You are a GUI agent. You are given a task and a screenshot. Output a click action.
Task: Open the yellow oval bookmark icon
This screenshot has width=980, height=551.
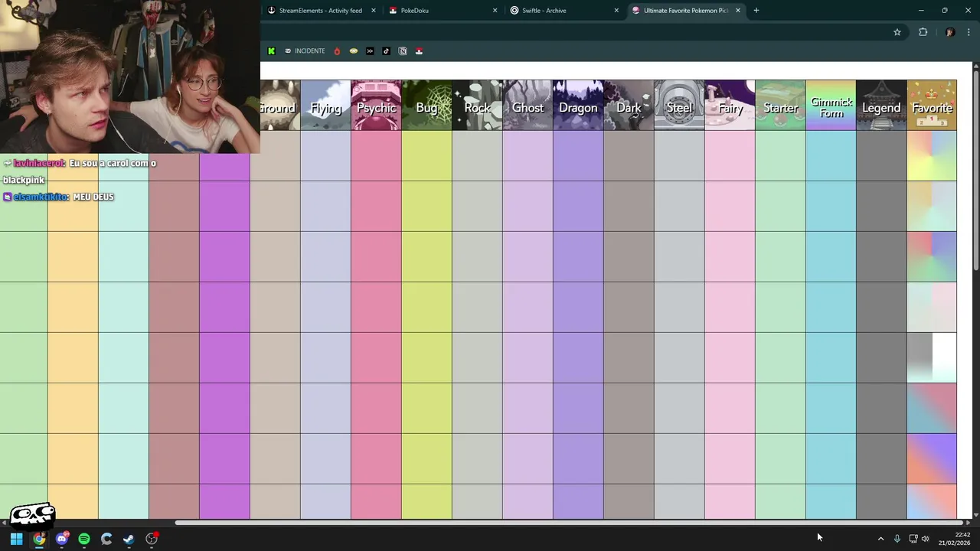354,51
